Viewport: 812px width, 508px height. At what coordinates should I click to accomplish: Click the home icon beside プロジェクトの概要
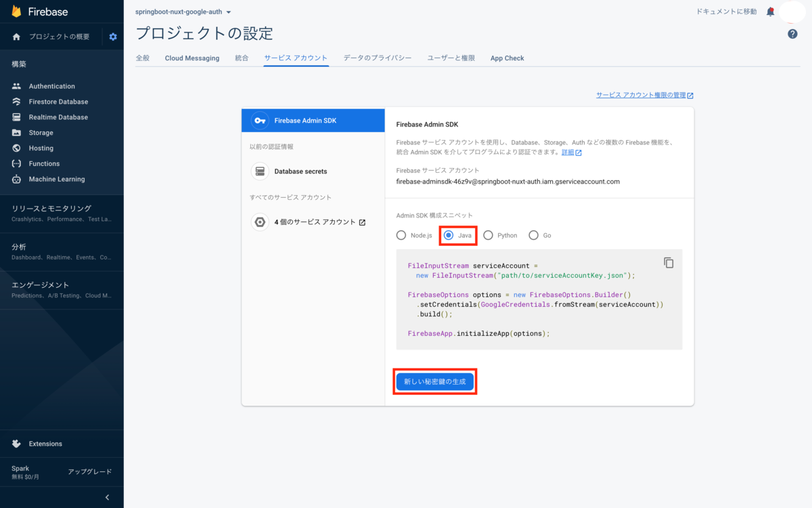click(x=17, y=37)
